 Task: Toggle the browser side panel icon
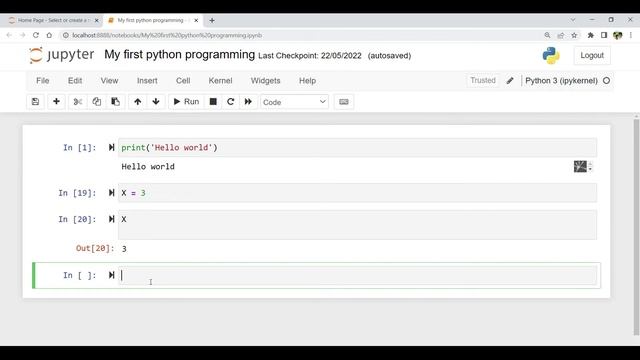[604, 35]
